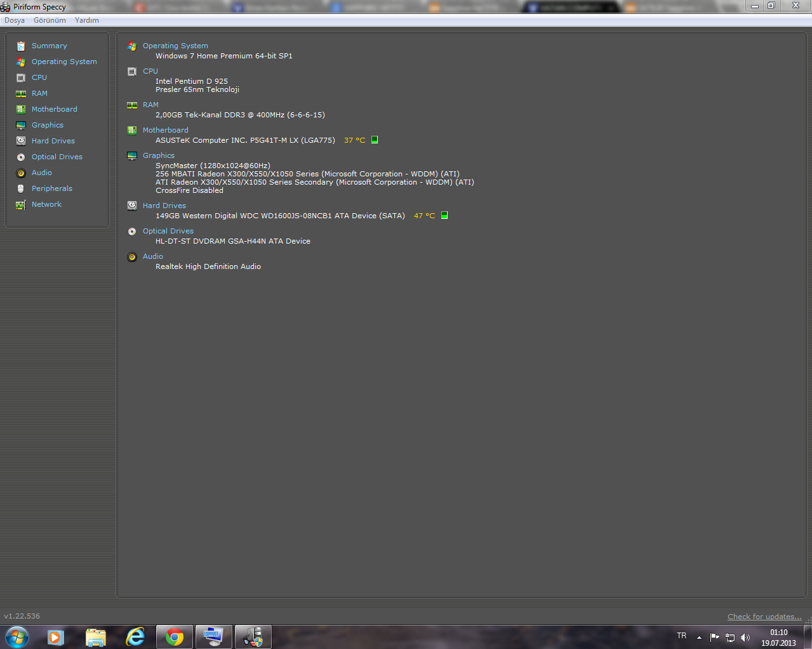Click the 37 °C motherboard temperature value
Viewport: 812px width, 649px height.
coord(354,140)
